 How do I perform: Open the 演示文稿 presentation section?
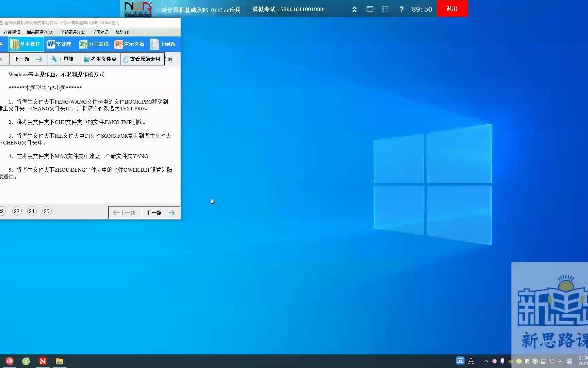[129, 44]
